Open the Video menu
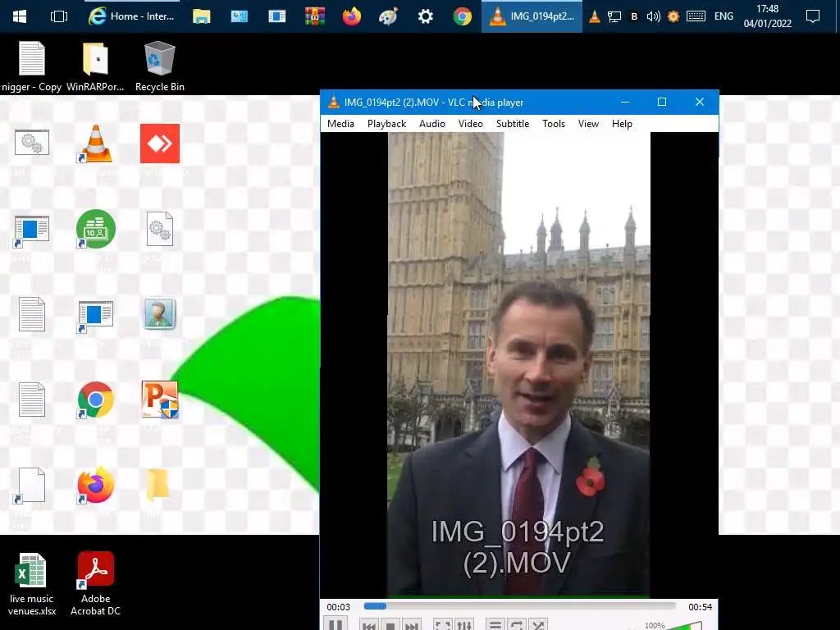This screenshot has width=840, height=630. click(x=471, y=124)
